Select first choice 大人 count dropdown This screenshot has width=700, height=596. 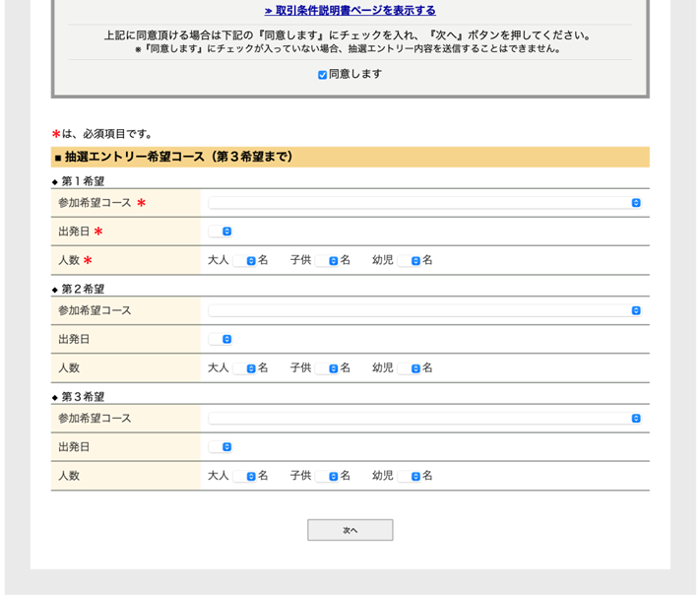tap(244, 261)
